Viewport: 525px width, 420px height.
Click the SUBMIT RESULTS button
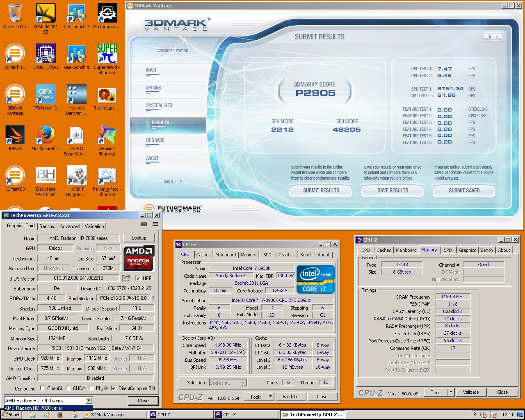click(321, 191)
